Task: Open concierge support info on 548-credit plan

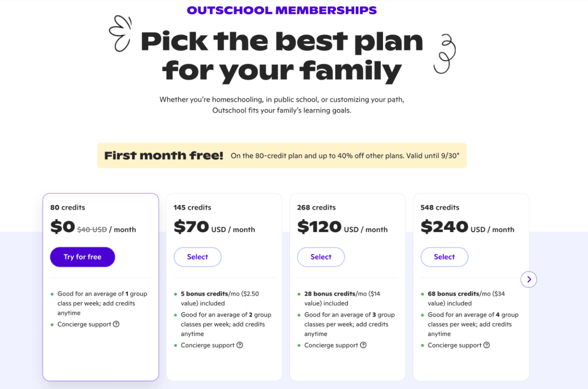Action: [486, 345]
